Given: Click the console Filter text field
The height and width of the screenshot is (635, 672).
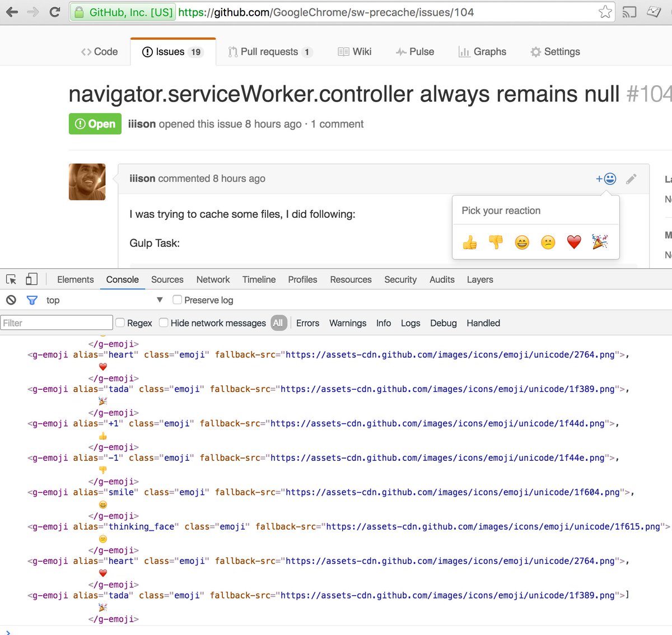Looking at the screenshot, I should [x=57, y=323].
